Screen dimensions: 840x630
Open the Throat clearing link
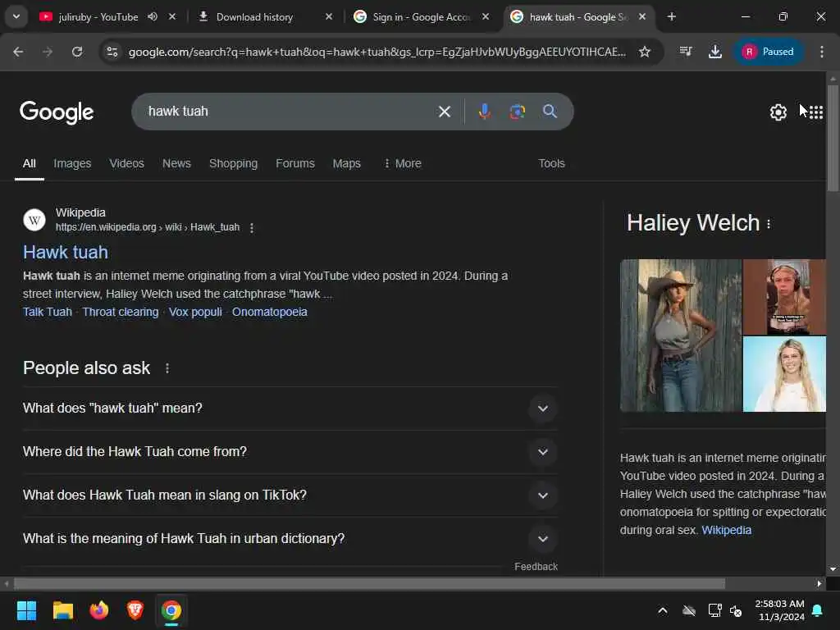(121, 312)
